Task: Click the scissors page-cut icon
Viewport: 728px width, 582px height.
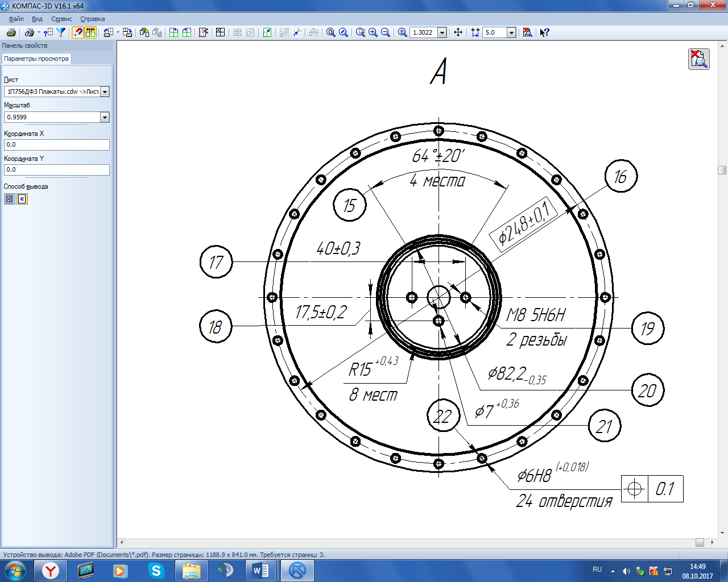Action: coord(204,32)
